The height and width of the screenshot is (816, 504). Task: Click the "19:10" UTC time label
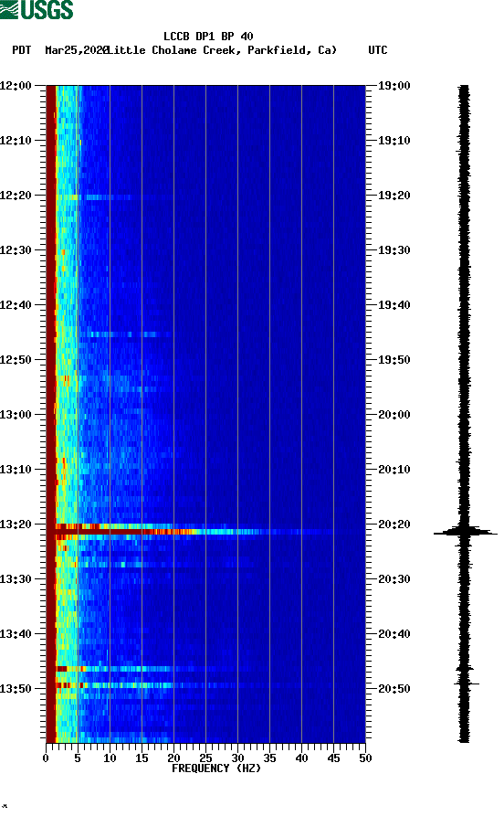click(394, 141)
